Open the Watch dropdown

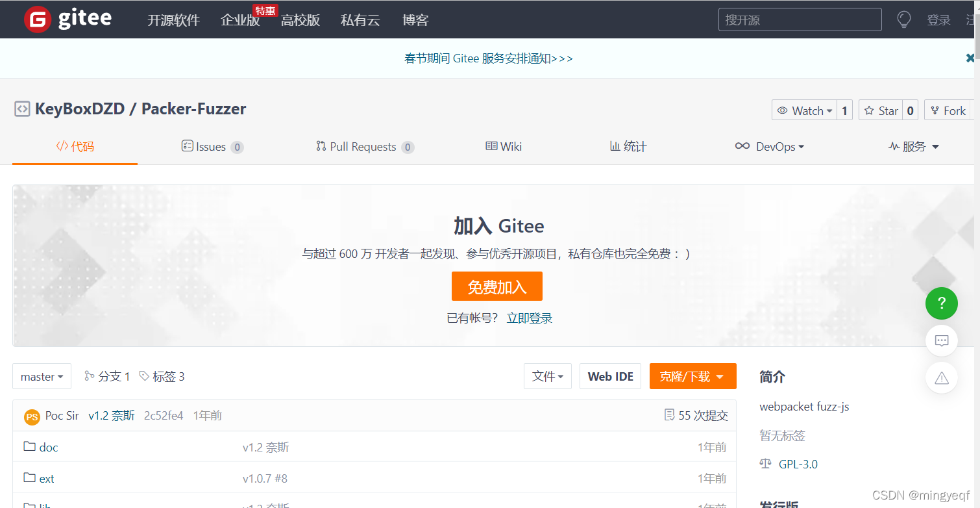pyautogui.click(x=804, y=110)
